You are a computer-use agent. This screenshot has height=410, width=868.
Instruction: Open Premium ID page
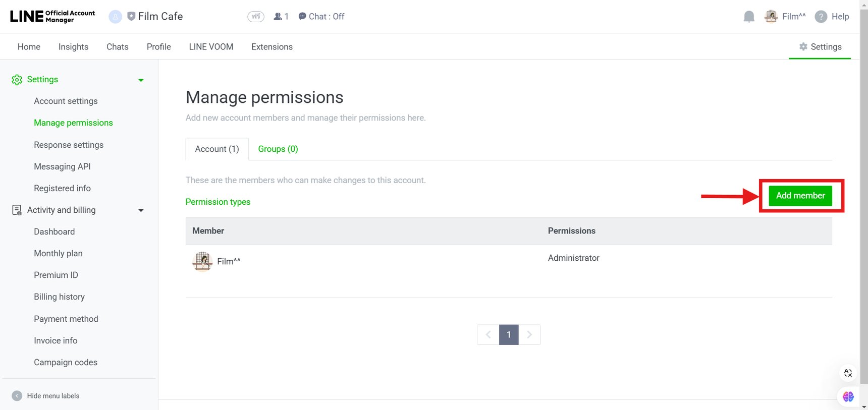[56, 275]
